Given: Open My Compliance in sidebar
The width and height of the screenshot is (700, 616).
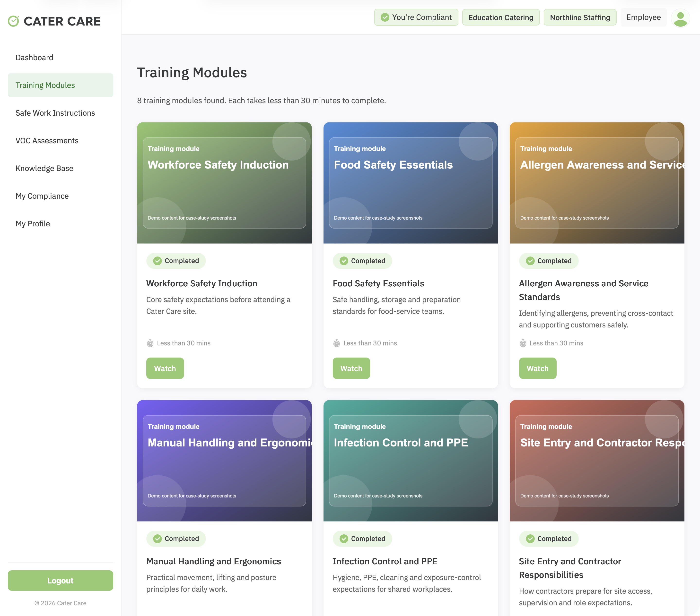Looking at the screenshot, I should pos(60,196).
